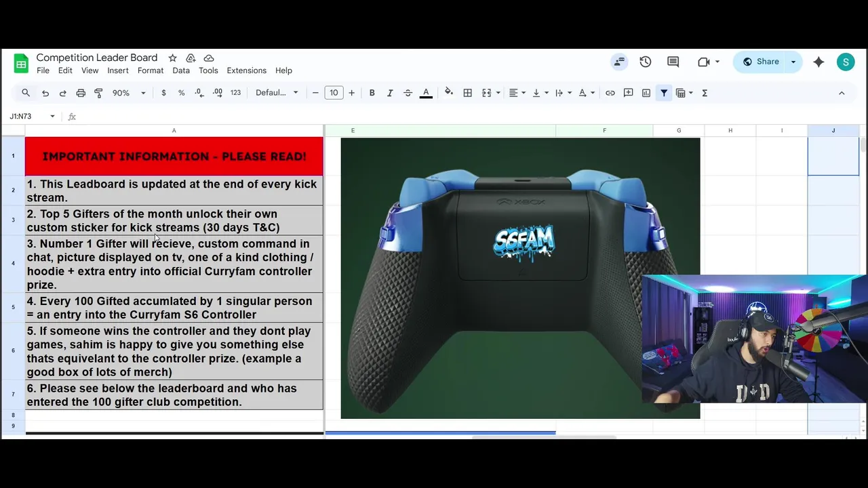Viewport: 868px width, 488px height.
Task: Click the move to folder icon
Action: [x=191, y=58]
